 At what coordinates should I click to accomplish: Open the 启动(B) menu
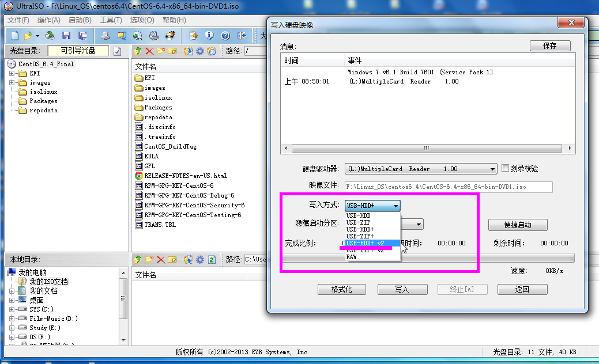(80, 20)
